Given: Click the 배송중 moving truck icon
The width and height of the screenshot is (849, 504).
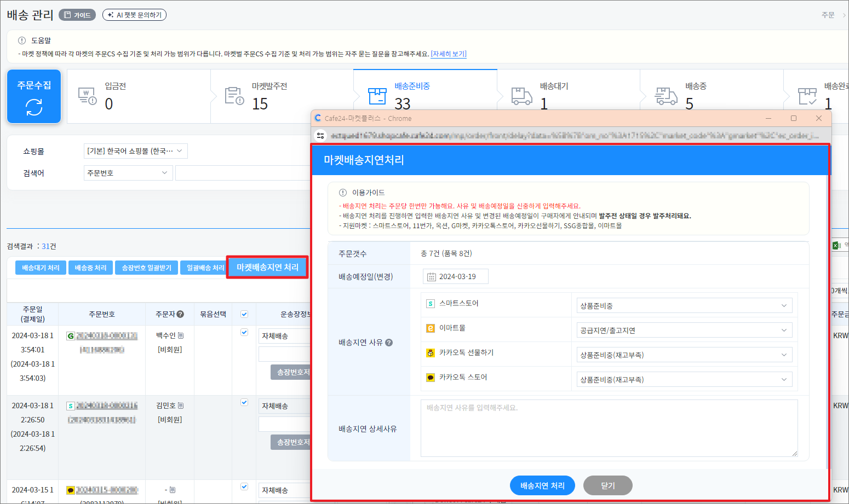Looking at the screenshot, I should tap(666, 96).
